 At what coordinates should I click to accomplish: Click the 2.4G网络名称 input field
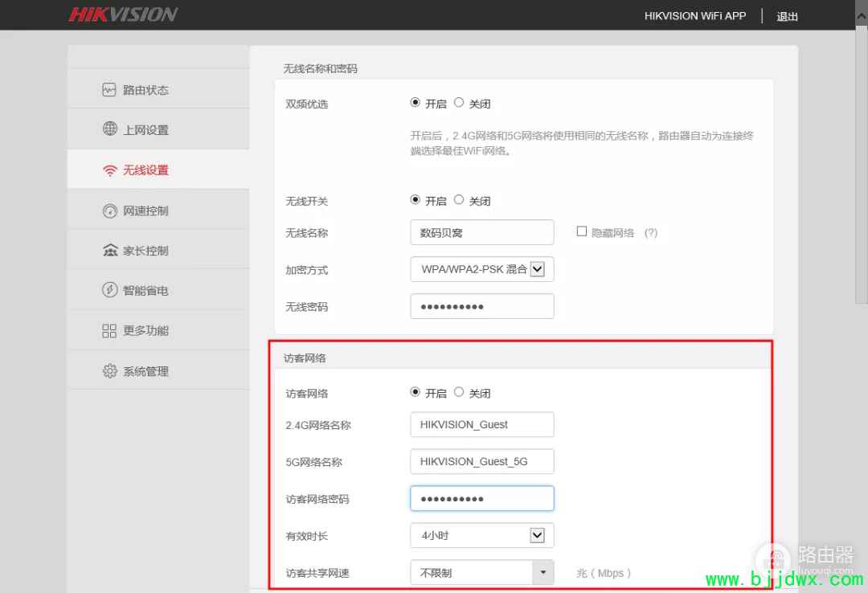coord(482,425)
